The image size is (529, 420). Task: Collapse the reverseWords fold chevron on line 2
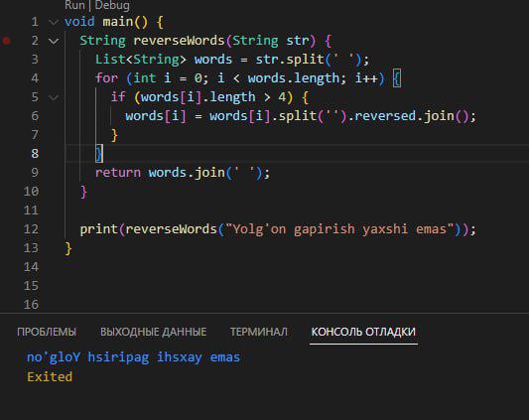click(x=54, y=41)
